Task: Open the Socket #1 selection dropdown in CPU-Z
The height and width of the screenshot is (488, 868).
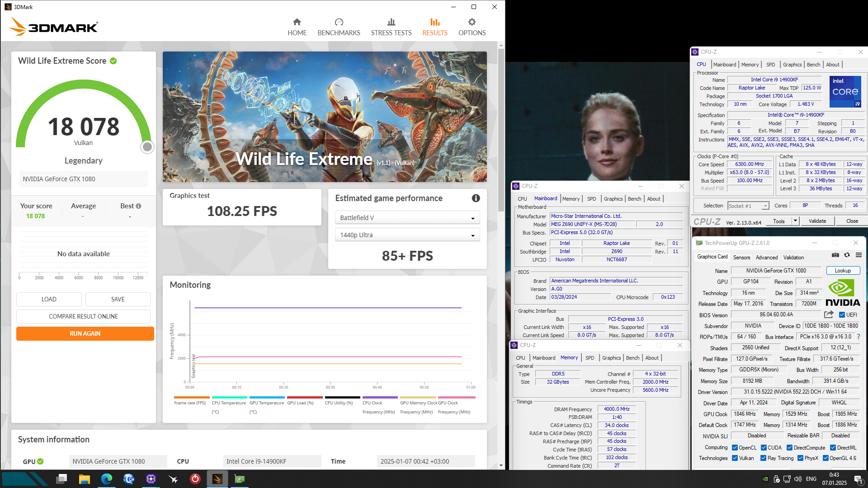Action: [748, 206]
